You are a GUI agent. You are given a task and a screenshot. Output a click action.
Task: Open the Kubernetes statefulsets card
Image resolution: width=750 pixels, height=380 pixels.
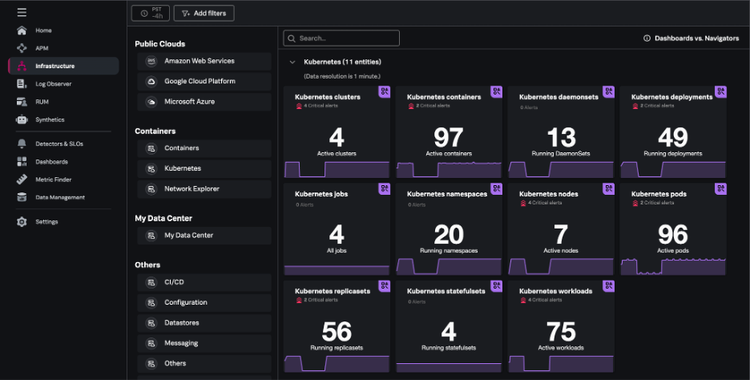click(x=449, y=326)
